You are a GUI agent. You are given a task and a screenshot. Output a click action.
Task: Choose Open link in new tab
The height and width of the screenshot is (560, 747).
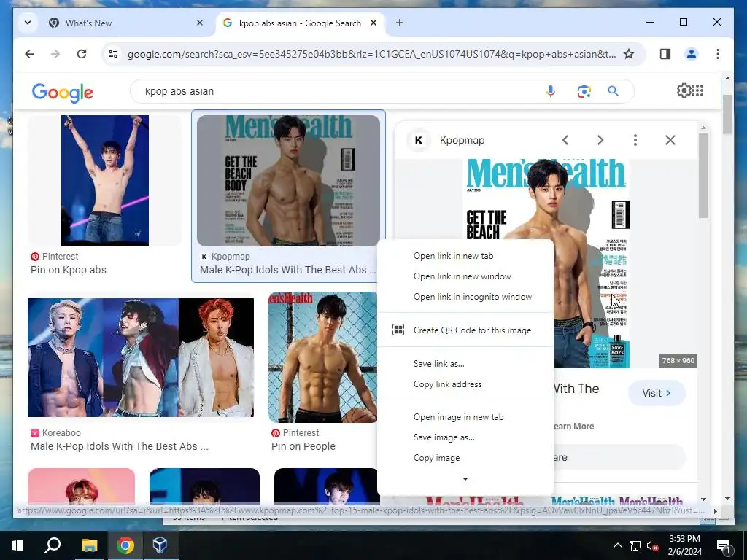click(465, 256)
